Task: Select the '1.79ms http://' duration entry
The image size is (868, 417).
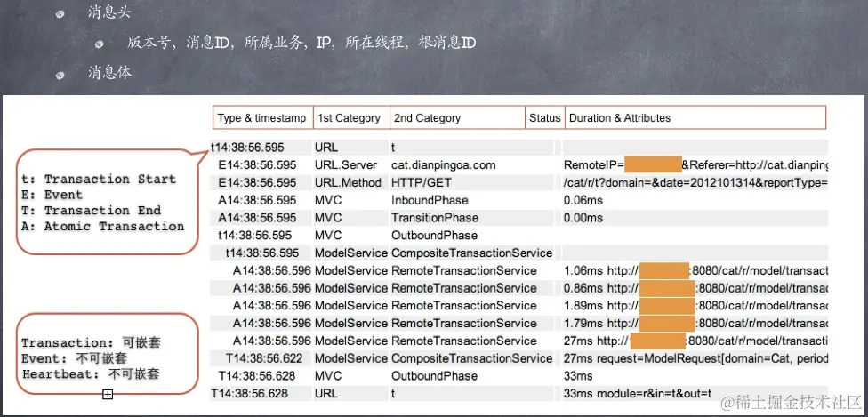Action: (x=602, y=324)
